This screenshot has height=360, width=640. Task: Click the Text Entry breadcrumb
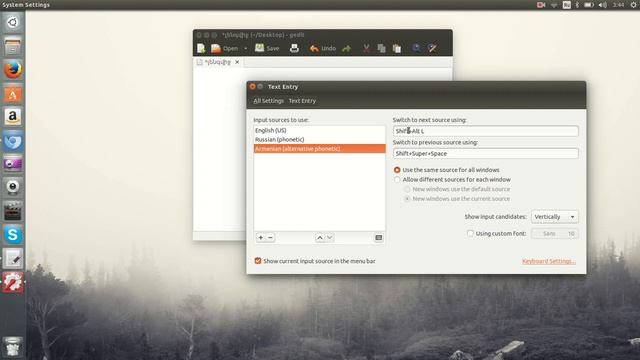point(302,101)
